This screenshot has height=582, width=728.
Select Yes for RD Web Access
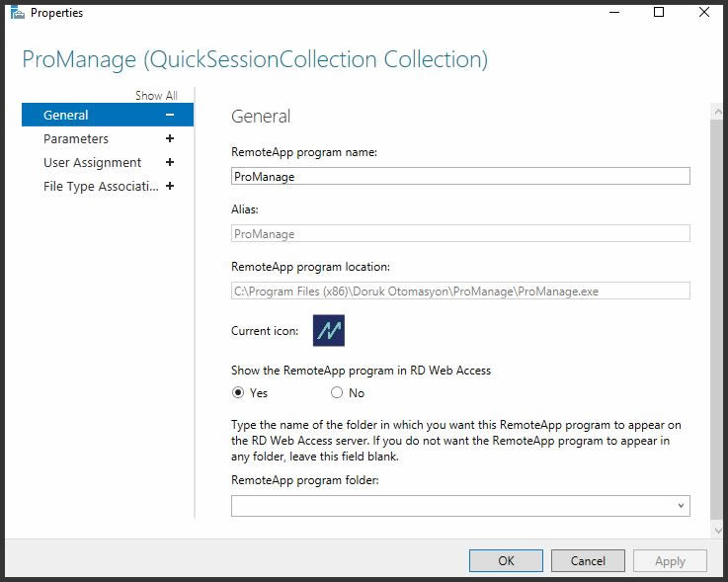pos(238,393)
